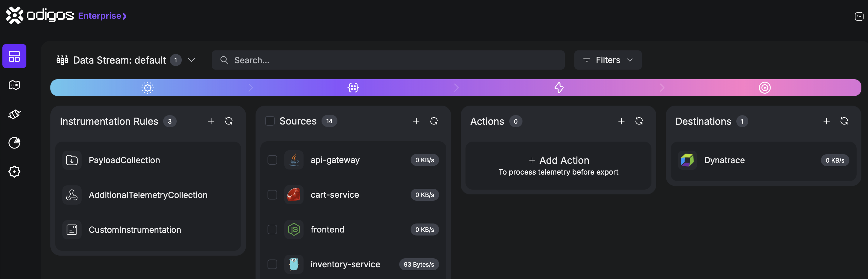Open the second sidebar icon below Overview
The height and width of the screenshot is (279, 868).
[x=14, y=85]
